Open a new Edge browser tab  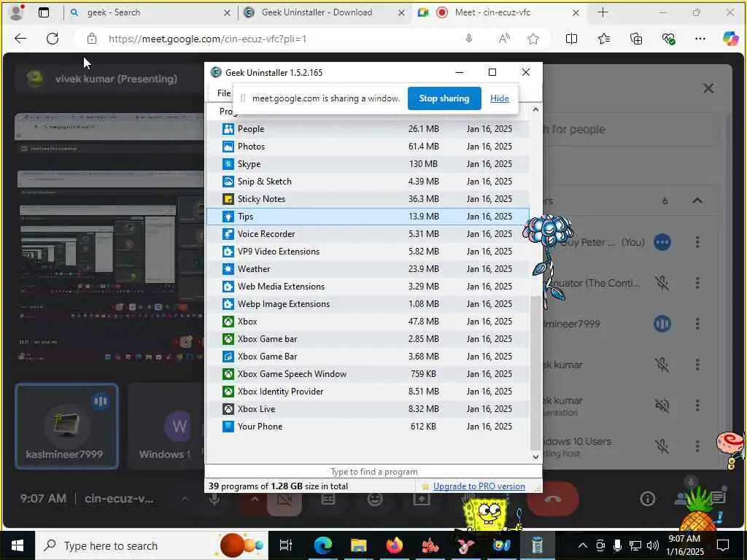click(603, 12)
